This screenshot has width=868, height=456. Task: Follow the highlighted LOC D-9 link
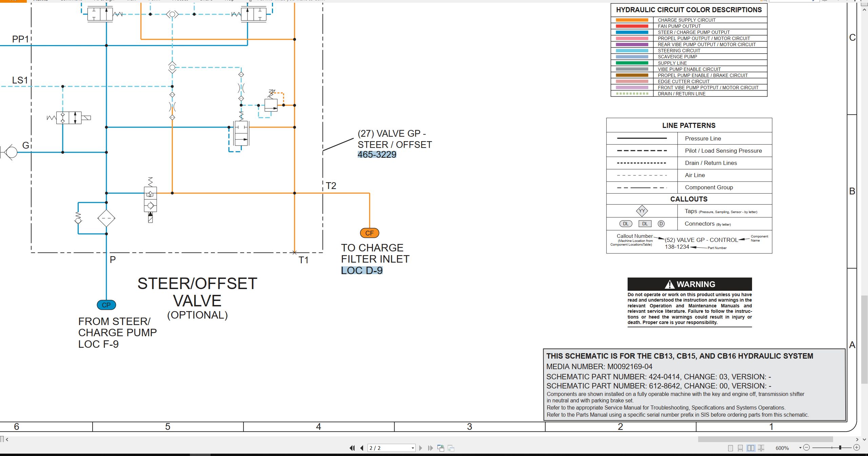362,270
